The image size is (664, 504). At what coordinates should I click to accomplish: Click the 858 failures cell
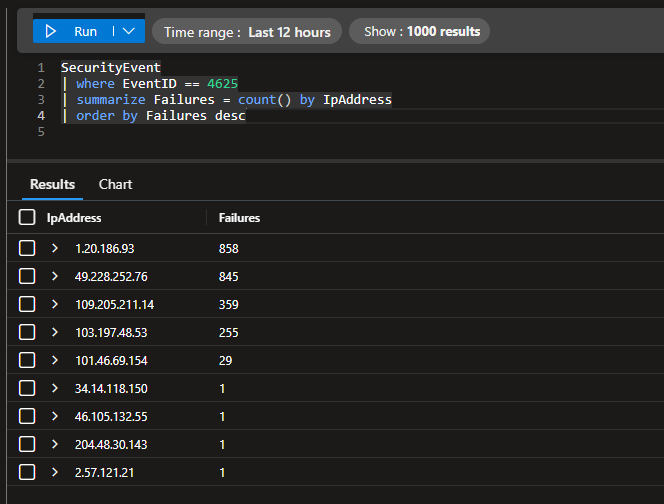click(x=229, y=248)
